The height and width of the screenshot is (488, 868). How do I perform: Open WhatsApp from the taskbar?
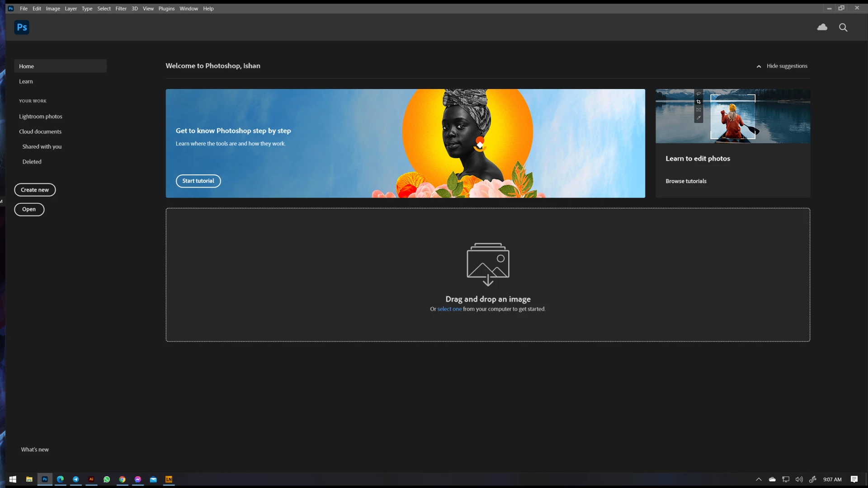click(x=107, y=479)
